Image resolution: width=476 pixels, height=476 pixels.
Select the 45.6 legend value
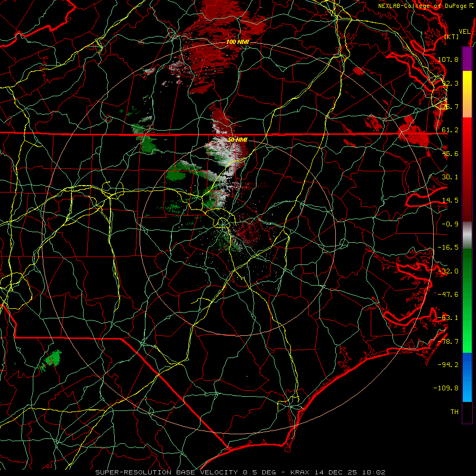450,153
